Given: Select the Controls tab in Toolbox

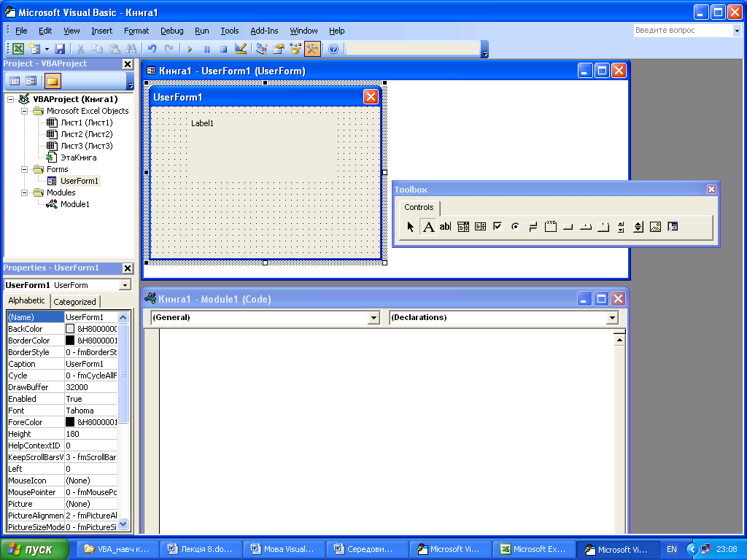Looking at the screenshot, I should coord(419,207).
